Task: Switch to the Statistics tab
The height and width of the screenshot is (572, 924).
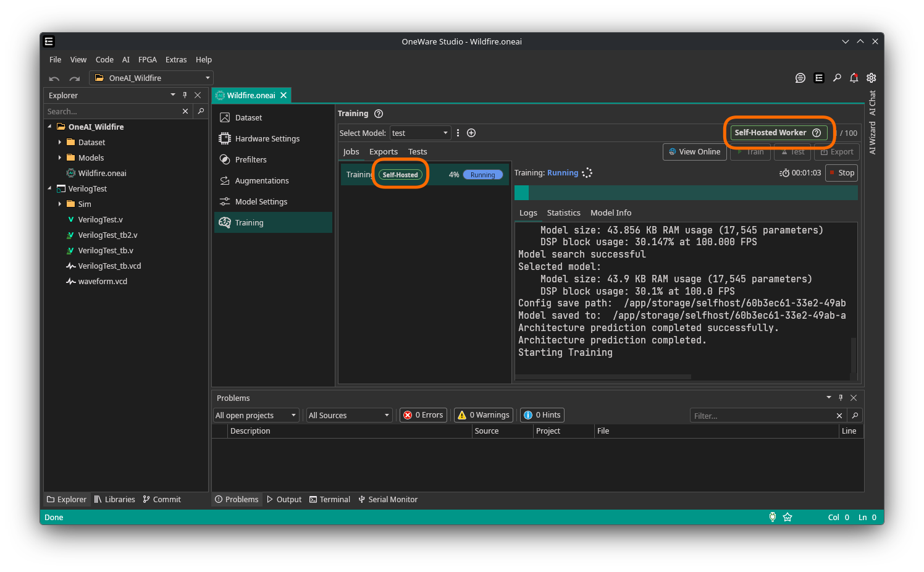Action: [563, 212]
